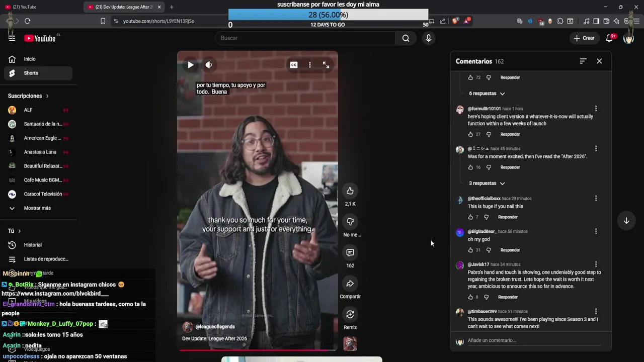Click the Crear button

pyautogui.click(x=584, y=38)
